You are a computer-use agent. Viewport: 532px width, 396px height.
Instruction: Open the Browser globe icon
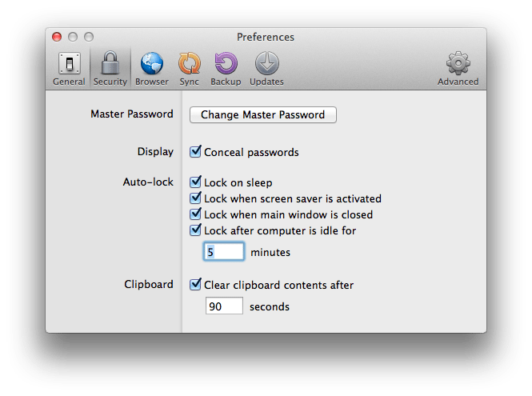152,63
